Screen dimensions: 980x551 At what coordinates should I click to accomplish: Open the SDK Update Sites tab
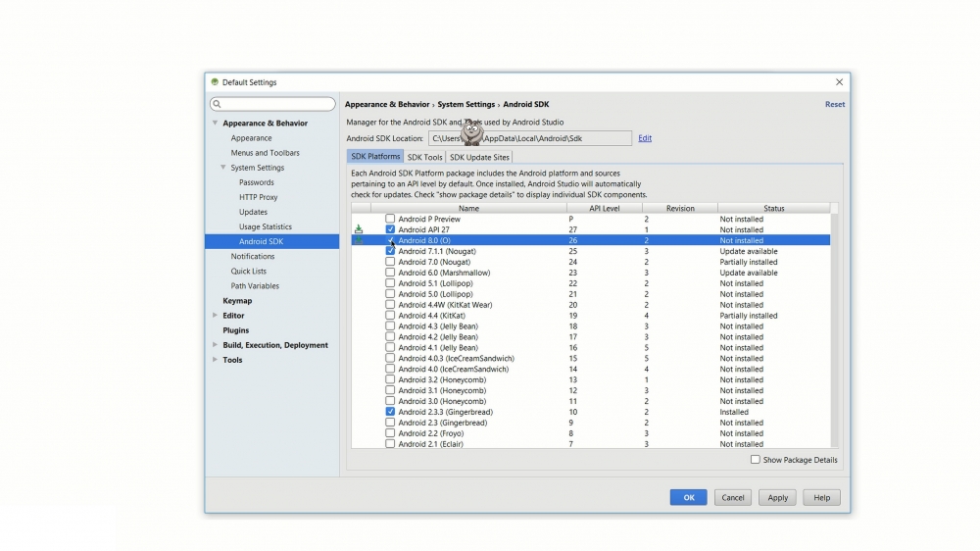[x=479, y=157]
